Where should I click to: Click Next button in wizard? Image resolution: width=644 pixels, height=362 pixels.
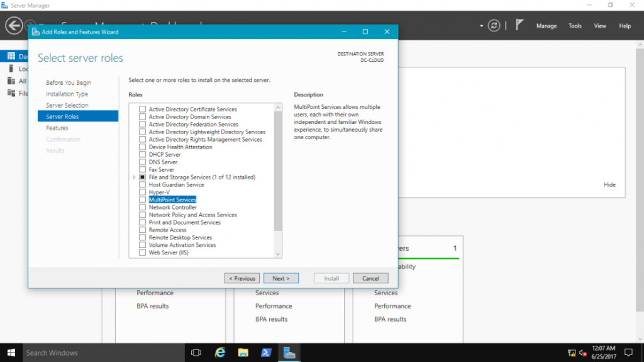coord(281,278)
